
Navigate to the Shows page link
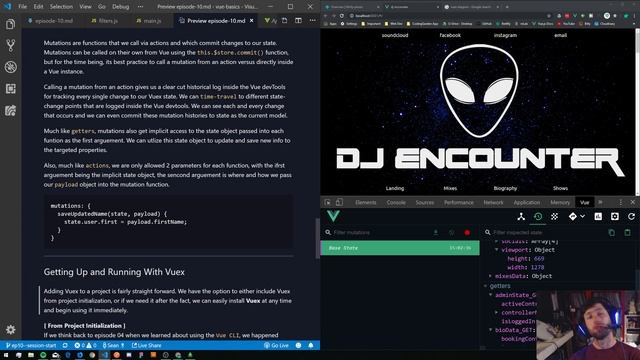tap(560, 188)
